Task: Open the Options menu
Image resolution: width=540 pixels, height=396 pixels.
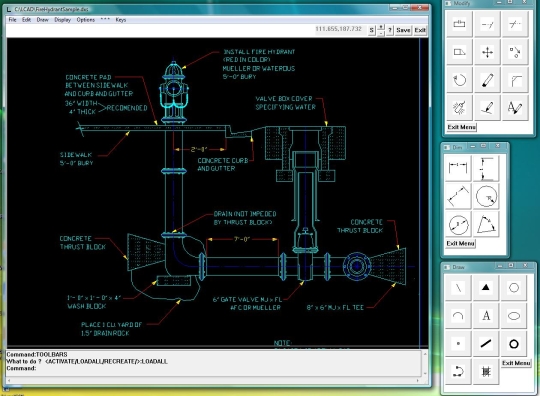Action: coord(86,20)
